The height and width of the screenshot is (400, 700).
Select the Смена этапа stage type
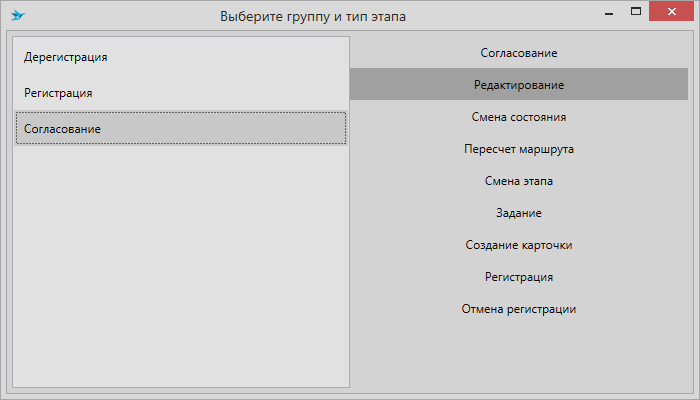click(519, 181)
